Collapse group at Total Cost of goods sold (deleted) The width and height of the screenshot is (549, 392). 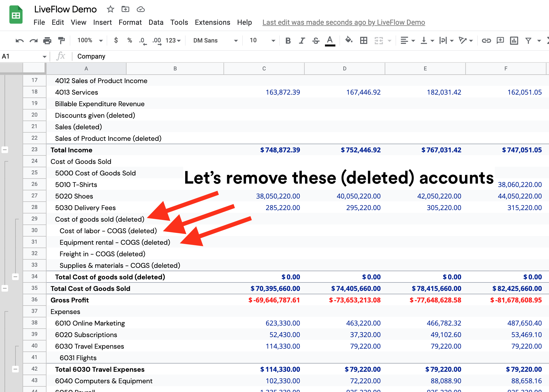pyautogui.click(x=16, y=277)
